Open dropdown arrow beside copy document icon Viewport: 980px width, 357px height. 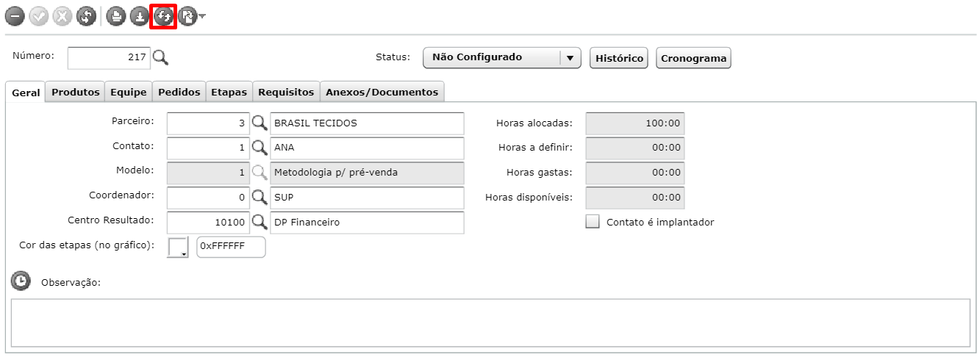[202, 17]
